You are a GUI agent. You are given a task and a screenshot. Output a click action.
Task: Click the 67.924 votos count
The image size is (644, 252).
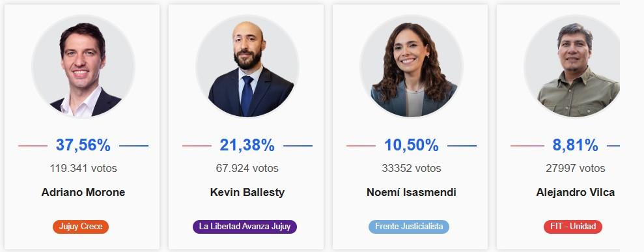[x=247, y=168]
